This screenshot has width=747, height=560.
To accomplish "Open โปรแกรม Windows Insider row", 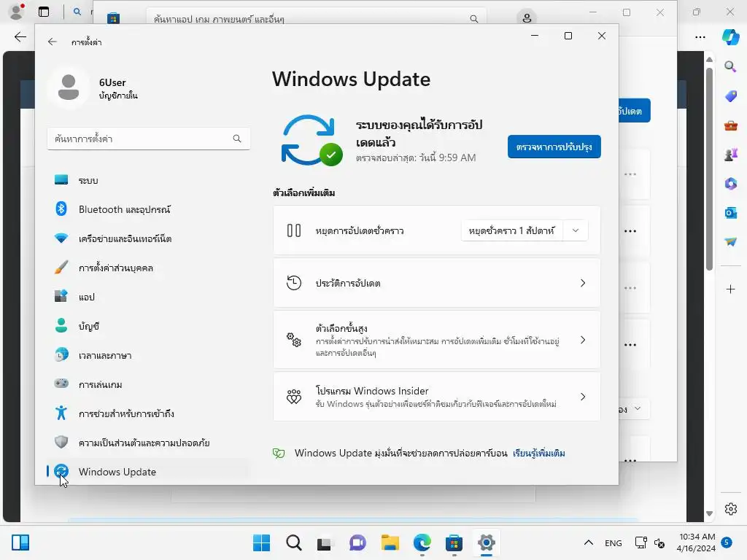I will coord(436,397).
